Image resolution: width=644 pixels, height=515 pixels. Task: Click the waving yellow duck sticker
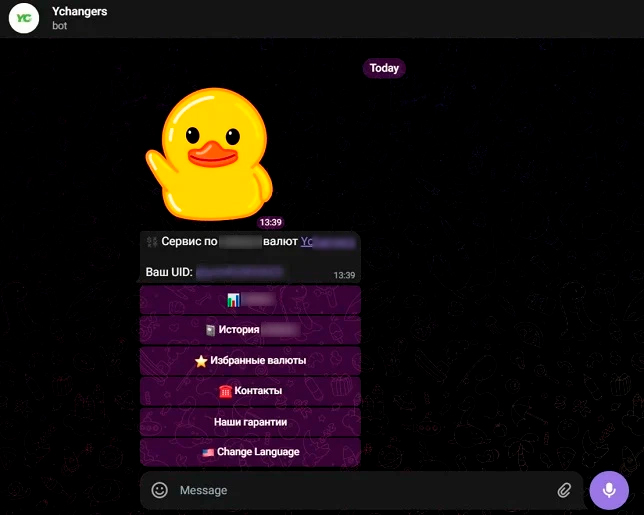209,152
